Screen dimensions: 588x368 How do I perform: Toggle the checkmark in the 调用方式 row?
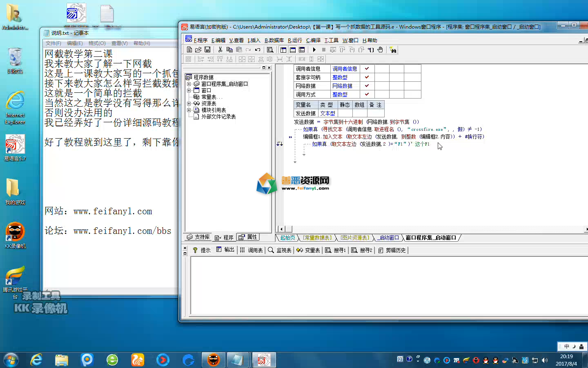click(367, 94)
